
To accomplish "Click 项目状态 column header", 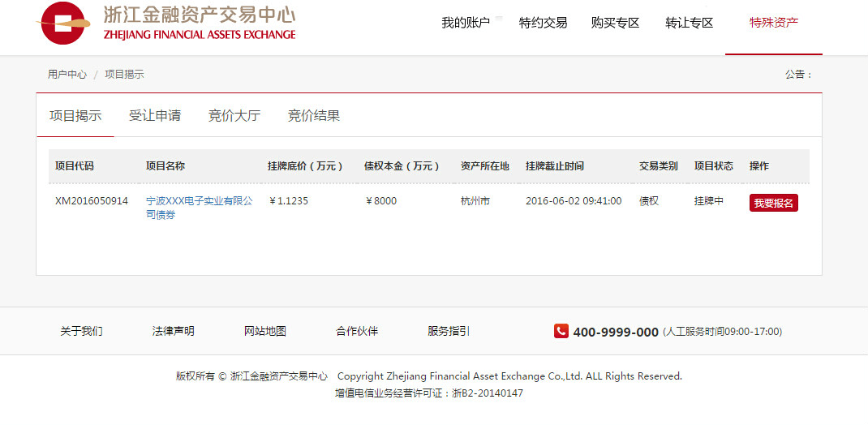I will click(x=714, y=166).
